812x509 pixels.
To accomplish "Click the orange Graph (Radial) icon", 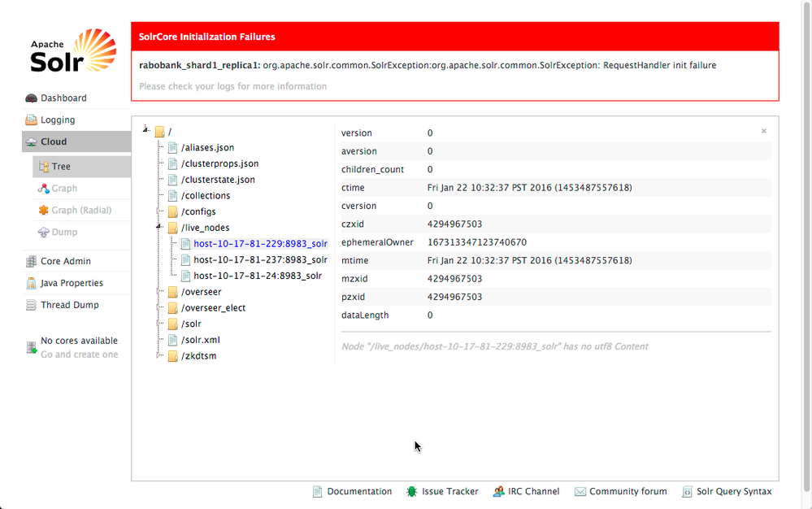I will click(x=44, y=210).
